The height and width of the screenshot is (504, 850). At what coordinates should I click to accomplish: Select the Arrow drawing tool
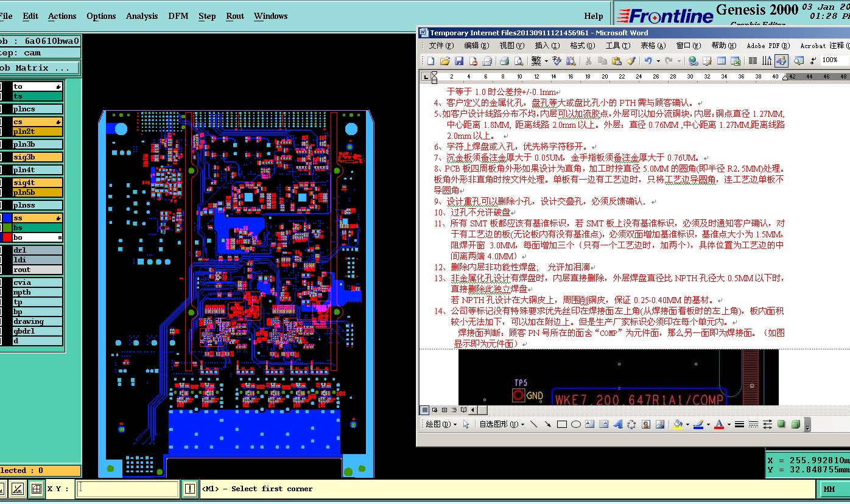[x=548, y=424]
